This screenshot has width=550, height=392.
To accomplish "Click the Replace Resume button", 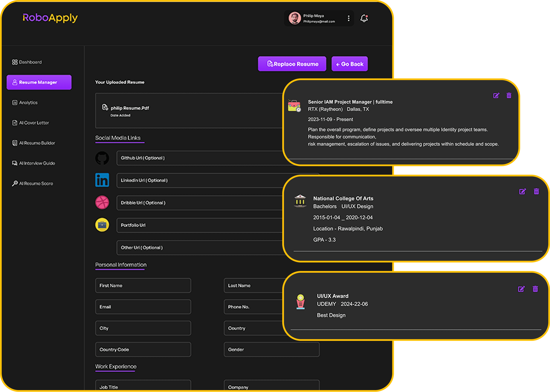I will coord(292,64).
